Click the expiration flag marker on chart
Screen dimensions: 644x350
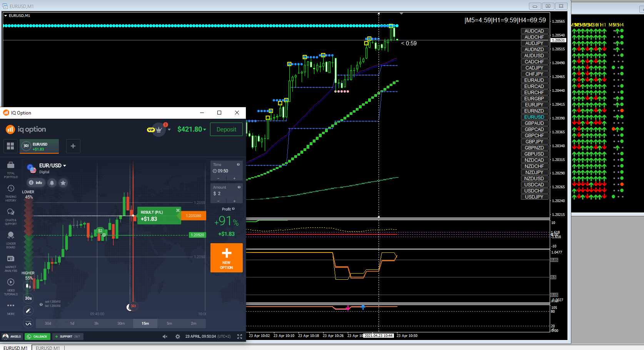tap(133, 306)
